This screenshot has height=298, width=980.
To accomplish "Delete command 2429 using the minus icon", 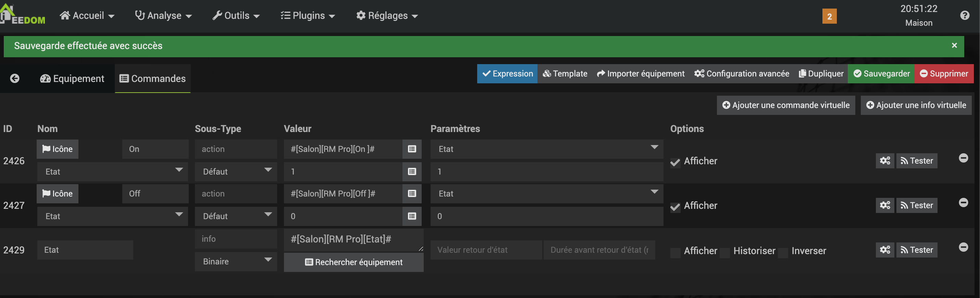I will coord(963,247).
